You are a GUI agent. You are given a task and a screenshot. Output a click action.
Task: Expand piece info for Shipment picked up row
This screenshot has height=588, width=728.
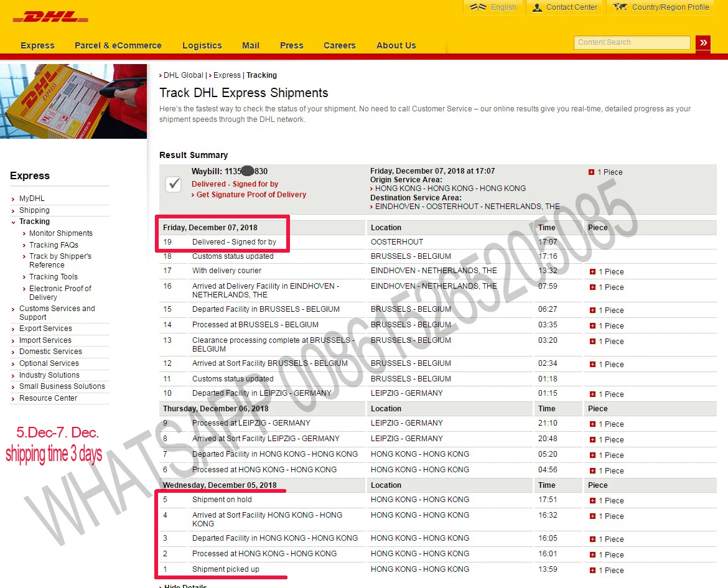click(x=592, y=571)
